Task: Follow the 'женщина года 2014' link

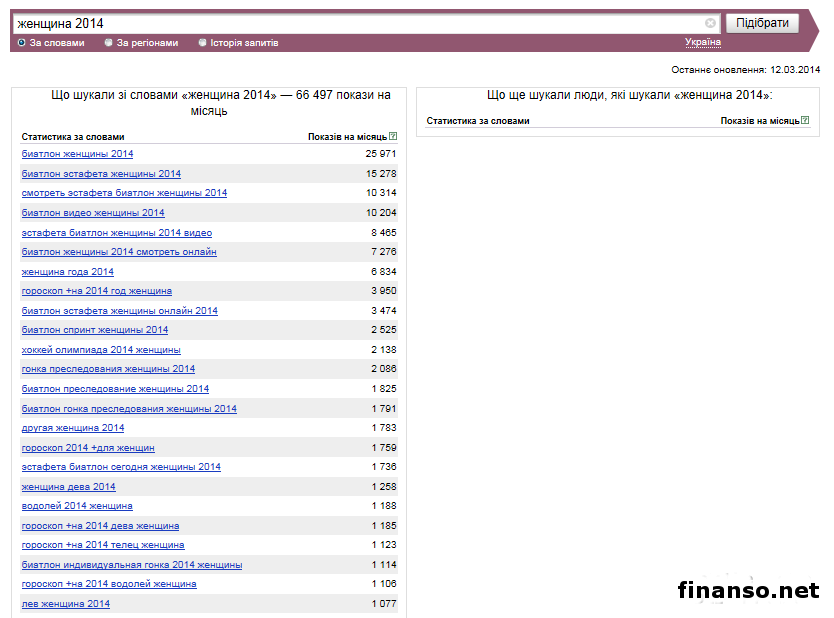Action: tap(68, 272)
